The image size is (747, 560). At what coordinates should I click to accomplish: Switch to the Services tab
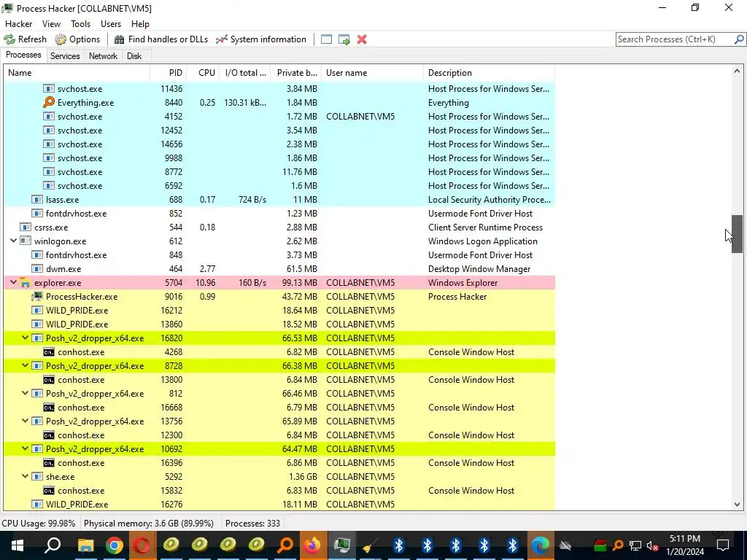click(x=65, y=55)
